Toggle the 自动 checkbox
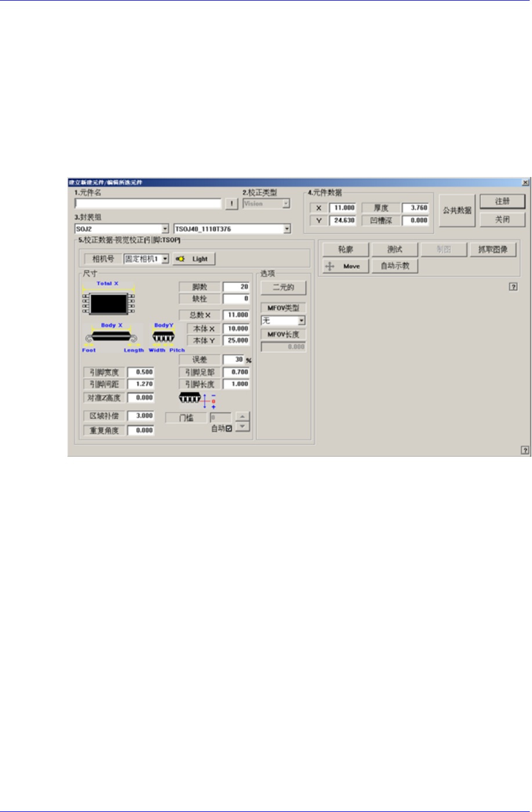The width and height of the screenshot is (532, 812). [230, 428]
